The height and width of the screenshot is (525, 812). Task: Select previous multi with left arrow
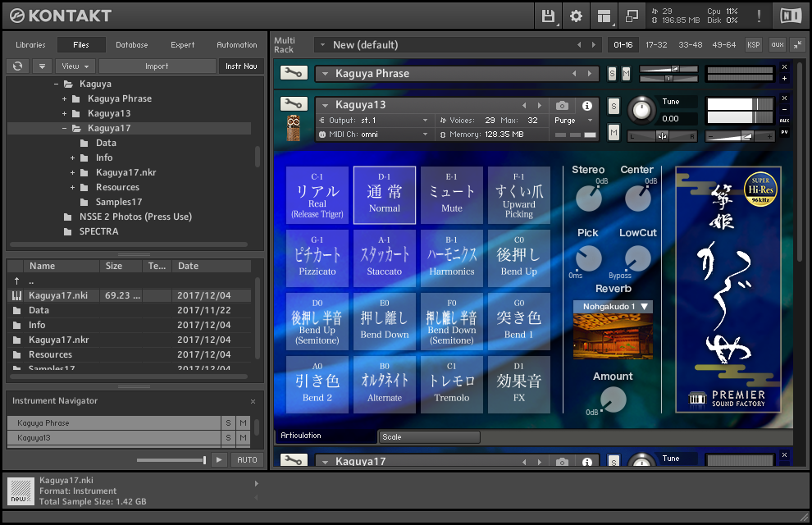pos(579,45)
